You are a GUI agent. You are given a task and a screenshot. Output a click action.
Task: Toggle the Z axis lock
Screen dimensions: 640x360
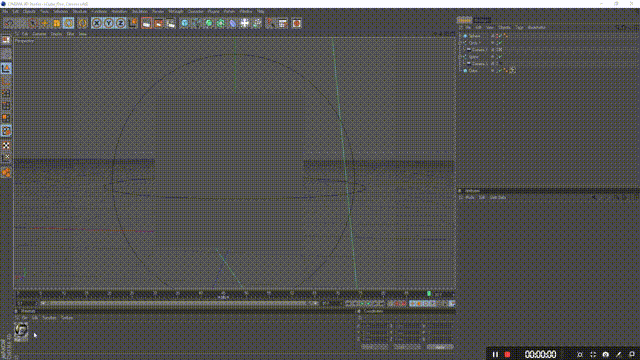(x=120, y=23)
